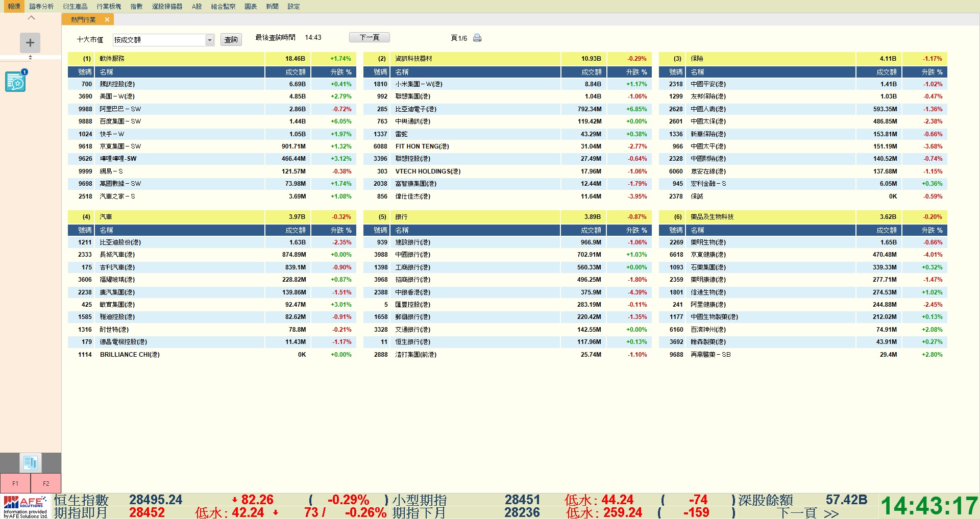Click stock row 175 吉利汽車

212,267
